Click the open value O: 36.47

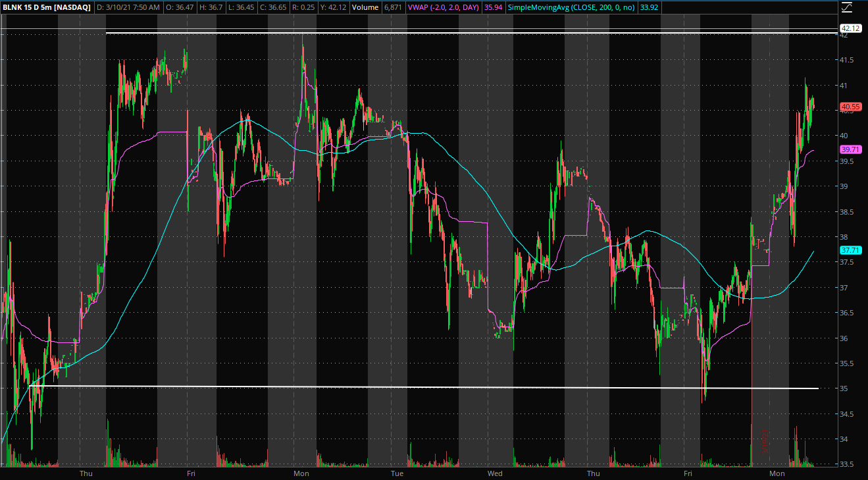(x=179, y=7)
